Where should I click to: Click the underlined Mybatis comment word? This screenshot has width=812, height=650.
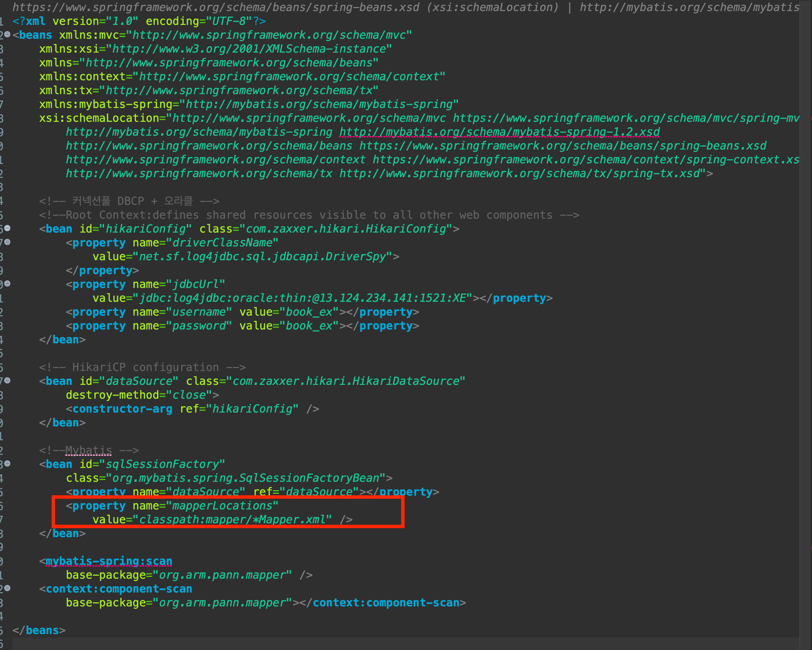click(x=88, y=451)
